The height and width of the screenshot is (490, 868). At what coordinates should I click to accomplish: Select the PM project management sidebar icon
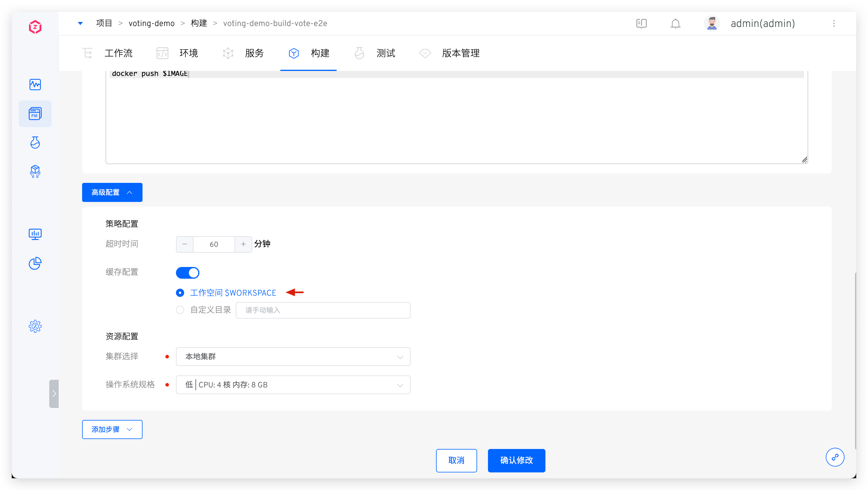(x=35, y=113)
